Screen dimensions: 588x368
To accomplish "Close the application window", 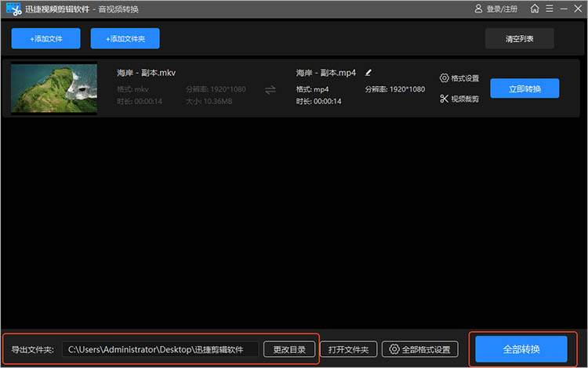I will point(578,9).
